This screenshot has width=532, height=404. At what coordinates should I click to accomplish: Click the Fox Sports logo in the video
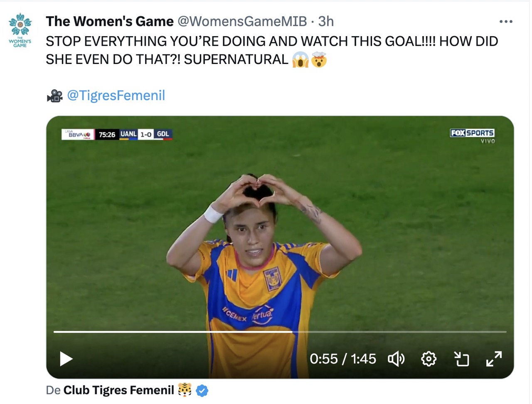[472, 133]
